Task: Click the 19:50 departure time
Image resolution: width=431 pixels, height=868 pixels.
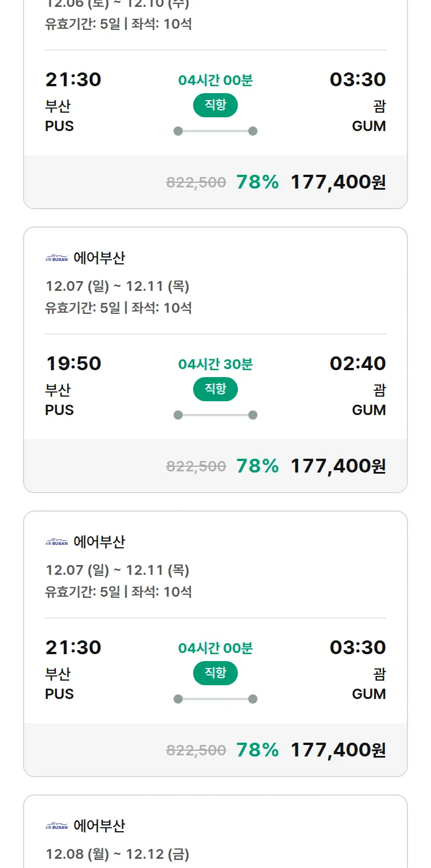Action: [73, 363]
